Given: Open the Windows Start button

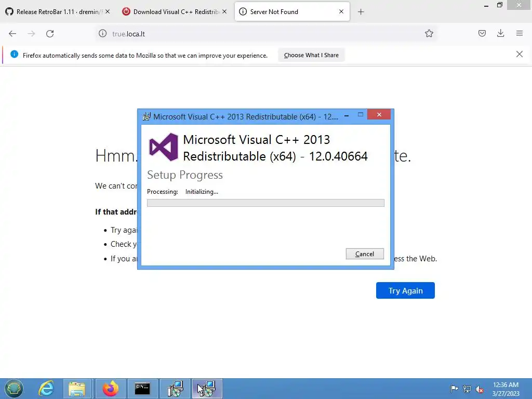Looking at the screenshot, I should [x=14, y=388].
